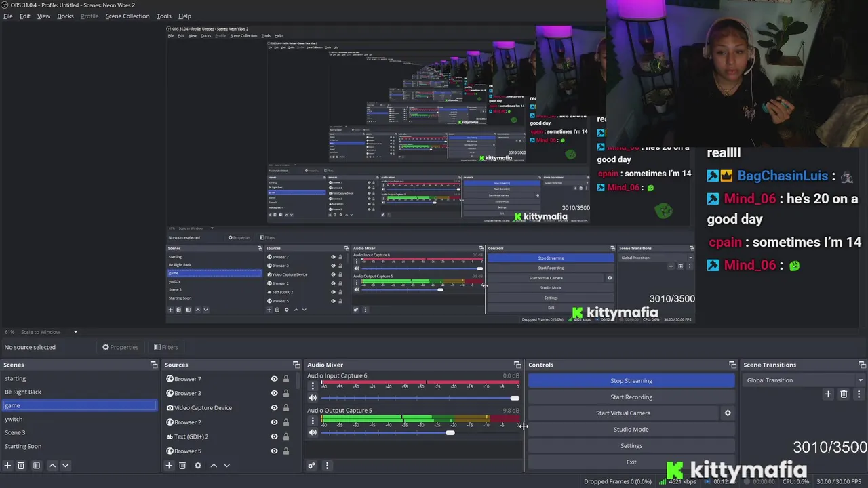Toggle lock on Browser 5 source

tap(285, 451)
